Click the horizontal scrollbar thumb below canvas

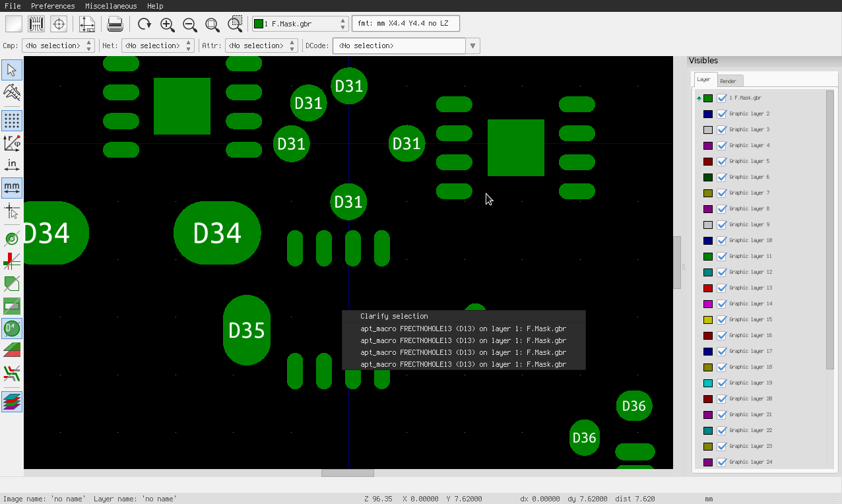347,473
